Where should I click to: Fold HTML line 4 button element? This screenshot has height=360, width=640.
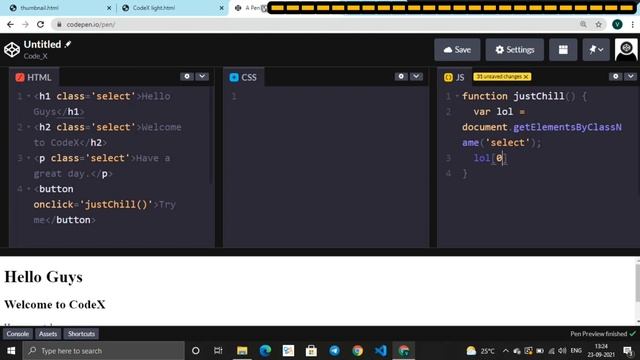tap(29, 189)
